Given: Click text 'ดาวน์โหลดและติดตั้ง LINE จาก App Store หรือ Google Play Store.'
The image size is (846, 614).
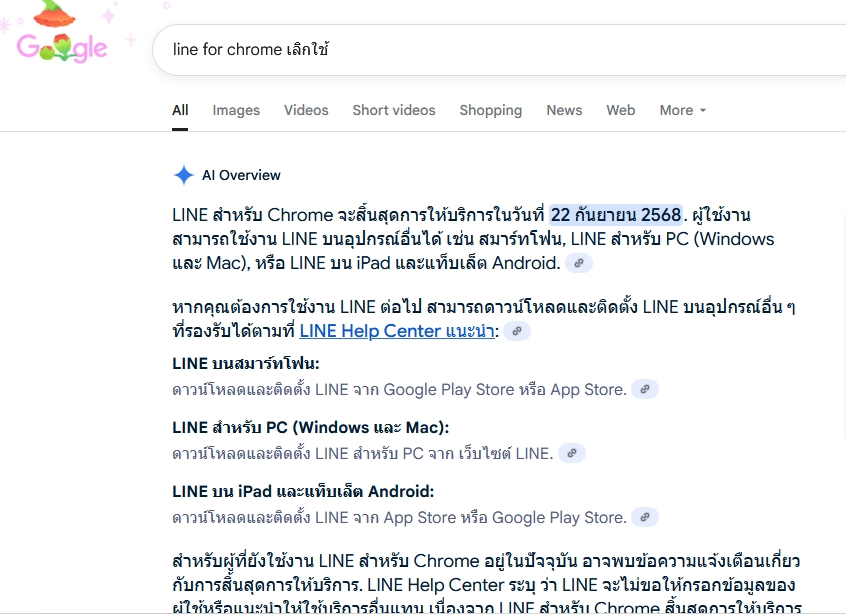Looking at the screenshot, I should [x=399, y=517].
